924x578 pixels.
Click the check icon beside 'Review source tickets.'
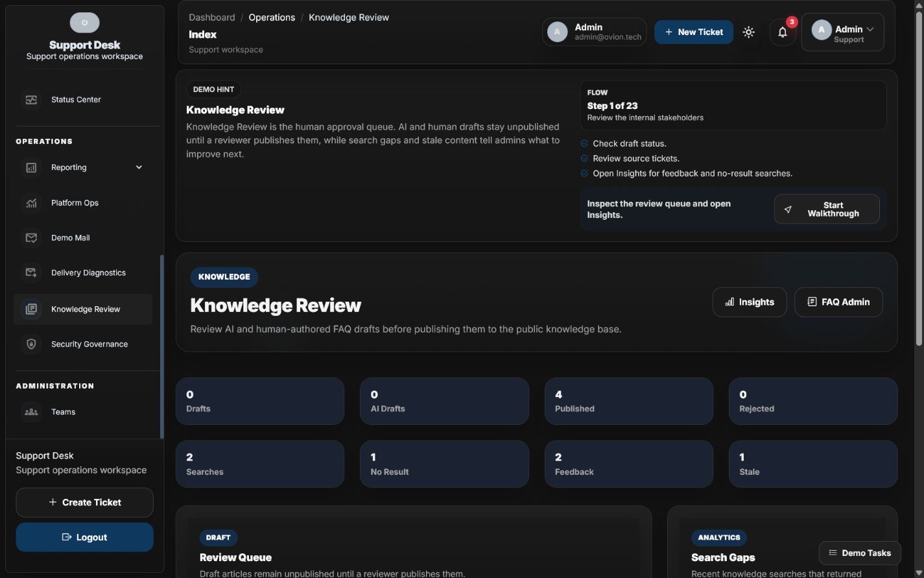(584, 158)
